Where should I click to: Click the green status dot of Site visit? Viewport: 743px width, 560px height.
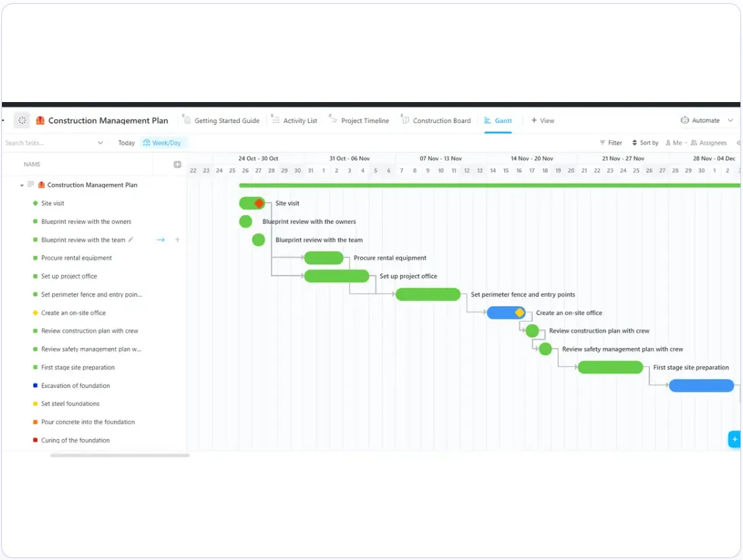pyautogui.click(x=35, y=203)
